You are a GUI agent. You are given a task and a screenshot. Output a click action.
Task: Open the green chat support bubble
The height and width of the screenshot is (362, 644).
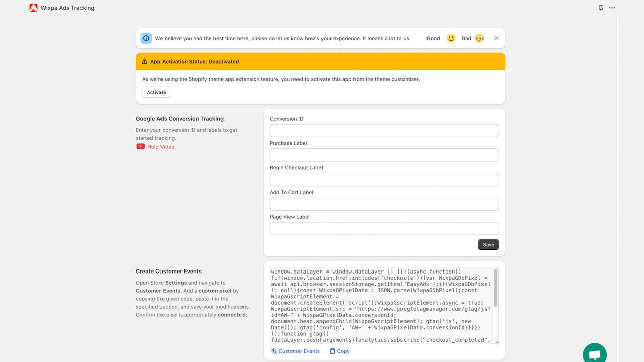click(594, 353)
